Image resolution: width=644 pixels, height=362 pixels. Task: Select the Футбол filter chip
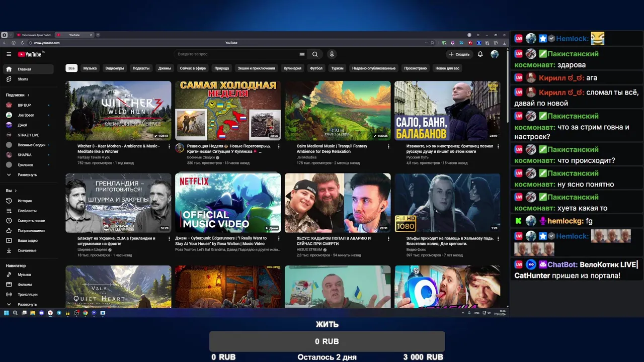click(316, 68)
